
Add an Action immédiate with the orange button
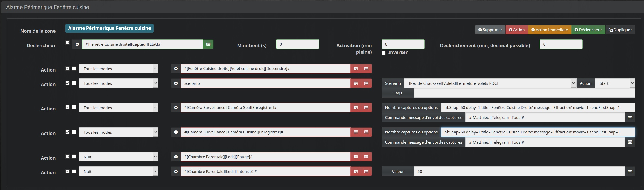tap(550, 30)
